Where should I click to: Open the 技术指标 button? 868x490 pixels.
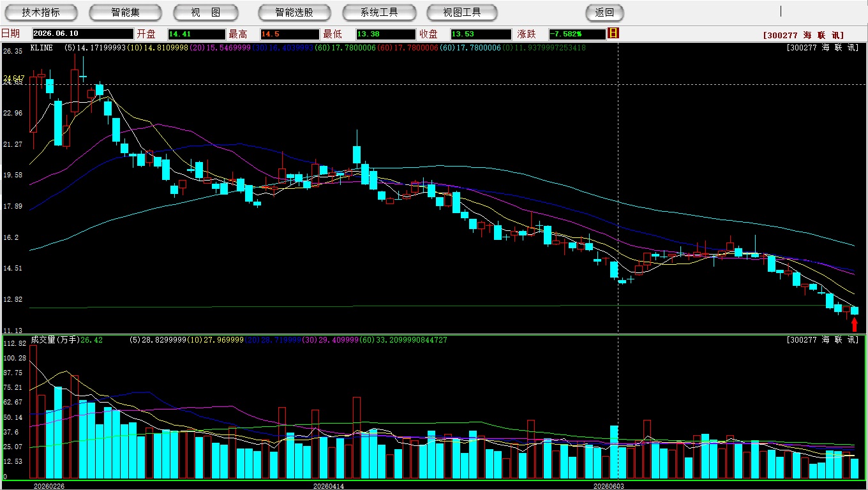tap(41, 12)
